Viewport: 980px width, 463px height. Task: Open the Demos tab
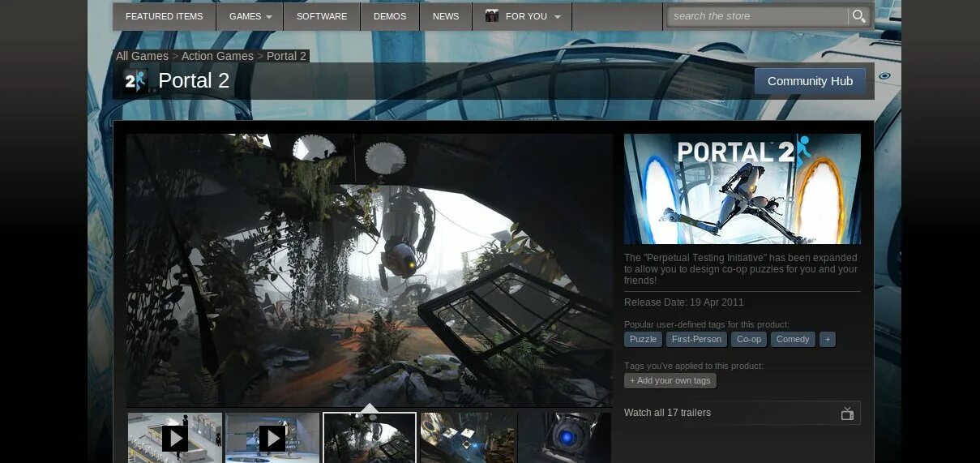pyautogui.click(x=390, y=16)
